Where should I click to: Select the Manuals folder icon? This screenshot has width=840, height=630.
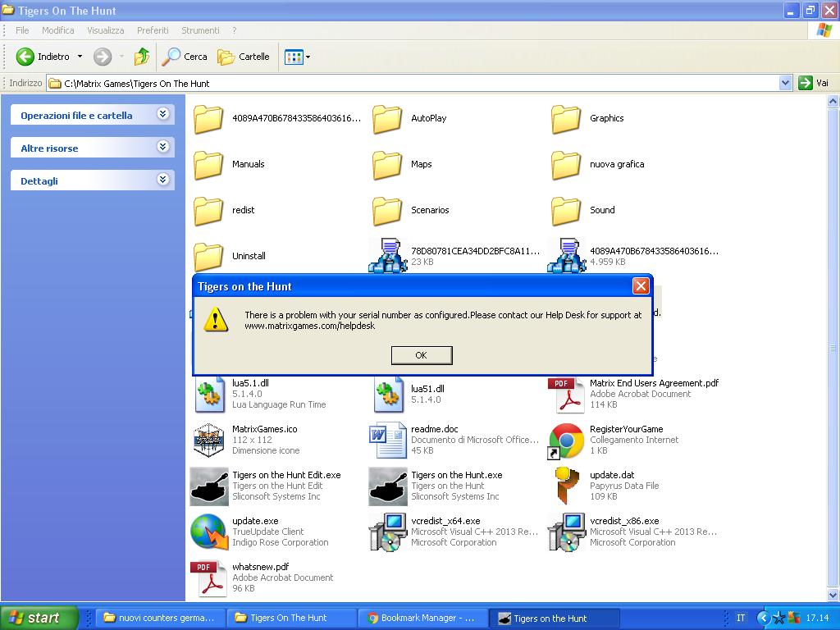208,164
